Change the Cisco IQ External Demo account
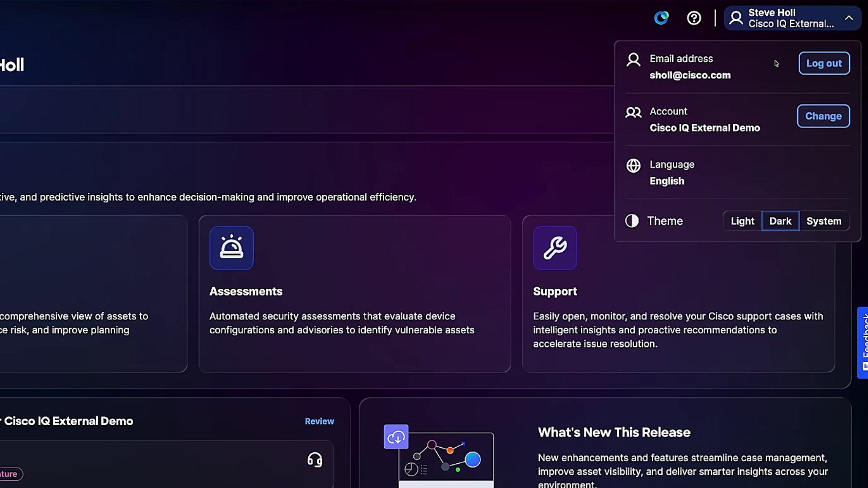This screenshot has width=868, height=488. pyautogui.click(x=823, y=116)
